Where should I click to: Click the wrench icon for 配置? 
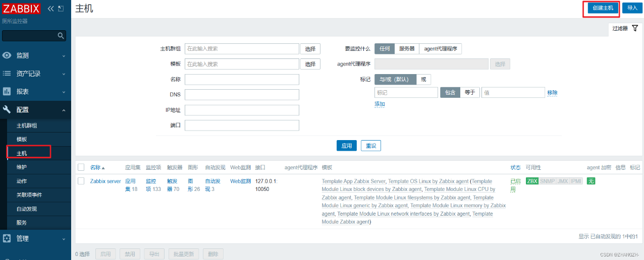(x=7, y=110)
